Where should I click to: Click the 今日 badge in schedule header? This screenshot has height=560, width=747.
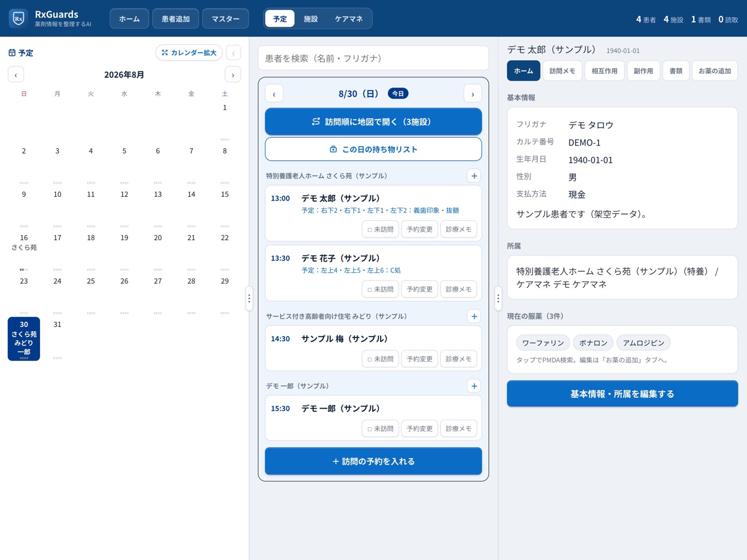(398, 93)
